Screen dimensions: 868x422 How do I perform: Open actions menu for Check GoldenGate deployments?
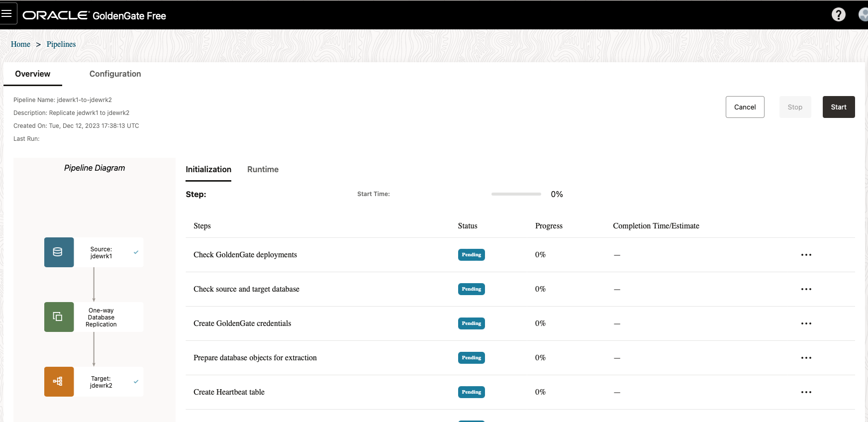point(806,255)
